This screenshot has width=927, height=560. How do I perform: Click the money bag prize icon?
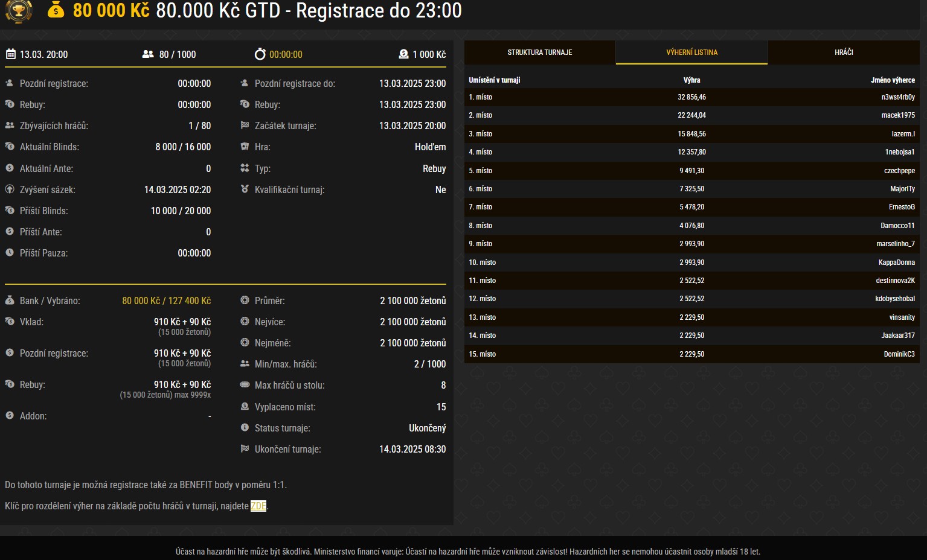tap(56, 10)
